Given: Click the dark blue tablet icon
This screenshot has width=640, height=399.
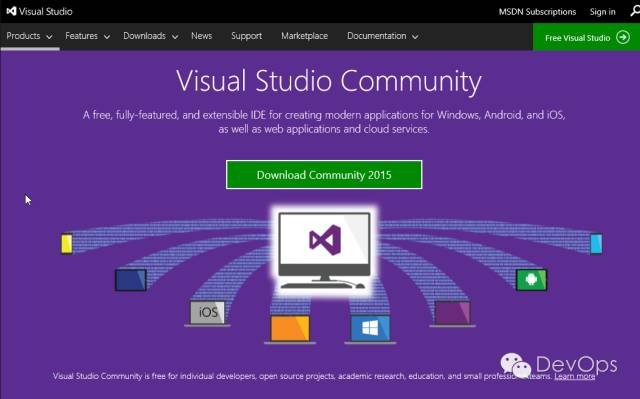Looking at the screenshot, I should click(x=131, y=280).
